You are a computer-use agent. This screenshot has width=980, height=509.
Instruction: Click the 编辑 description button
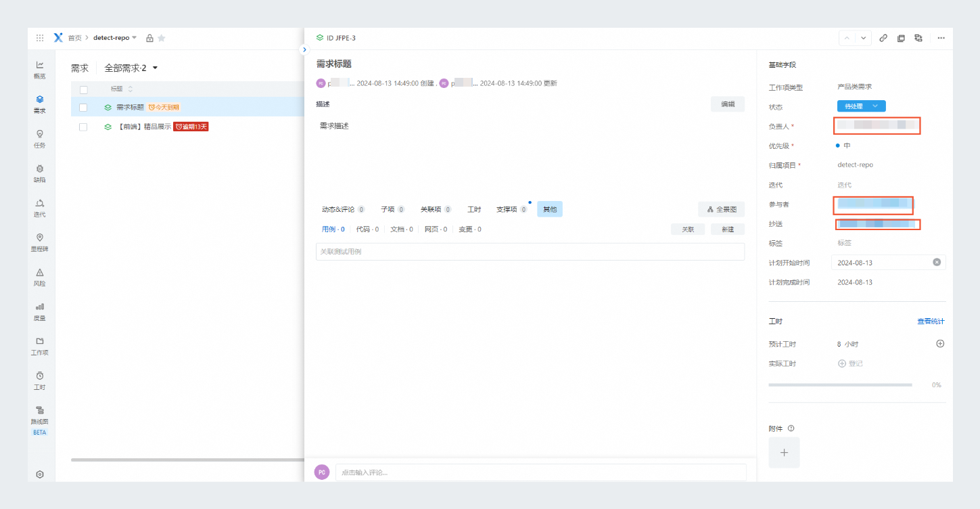728,104
